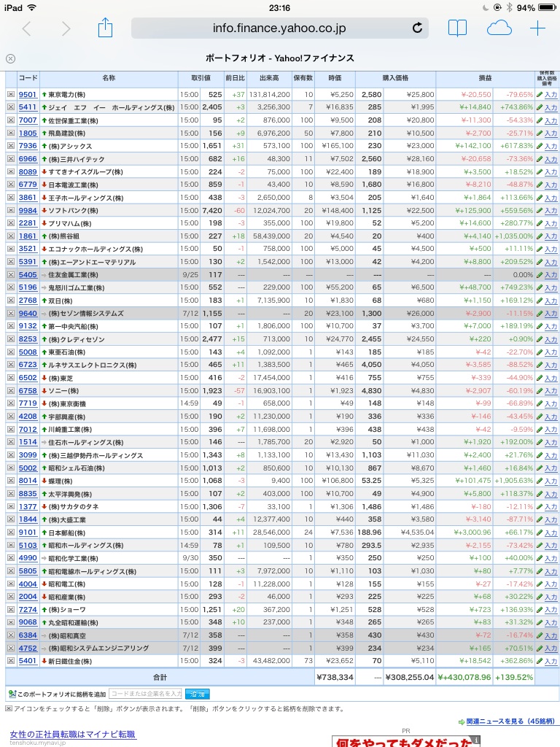Click 入力 link in 日本電波工業 row
The width and height of the screenshot is (560, 747).
point(551,185)
